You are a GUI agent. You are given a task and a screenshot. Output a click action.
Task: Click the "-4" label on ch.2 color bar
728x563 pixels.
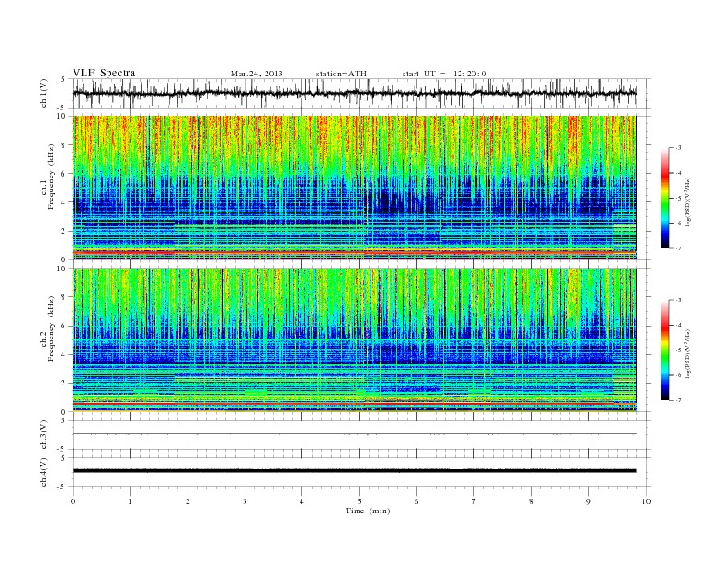tap(678, 325)
